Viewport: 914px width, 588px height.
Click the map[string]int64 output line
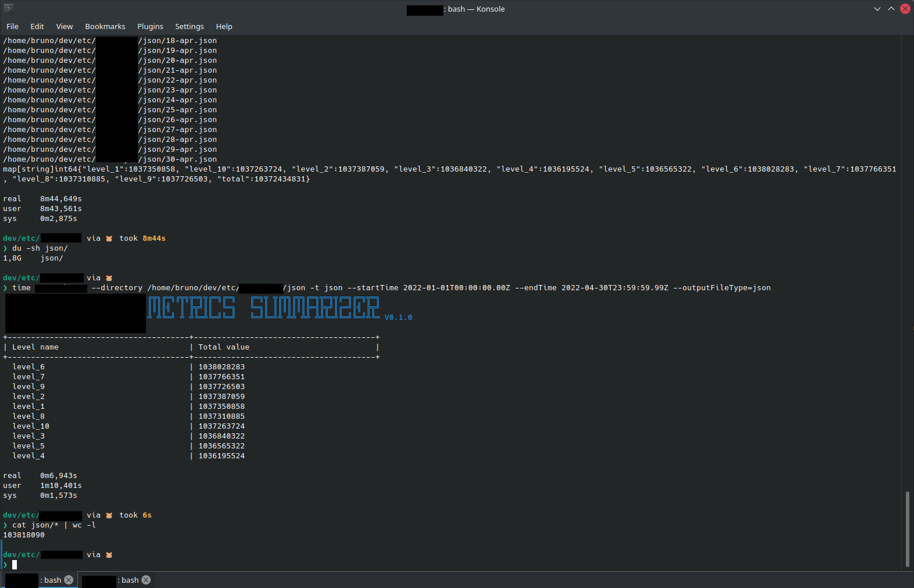[x=450, y=174]
